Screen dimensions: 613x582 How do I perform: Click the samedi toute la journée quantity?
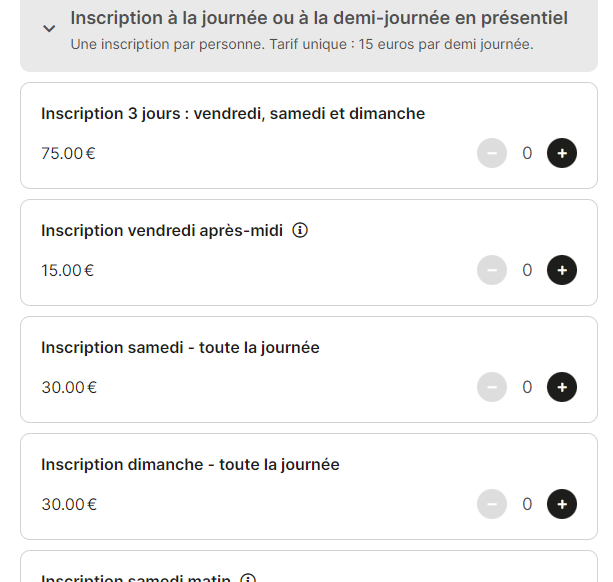click(x=527, y=387)
